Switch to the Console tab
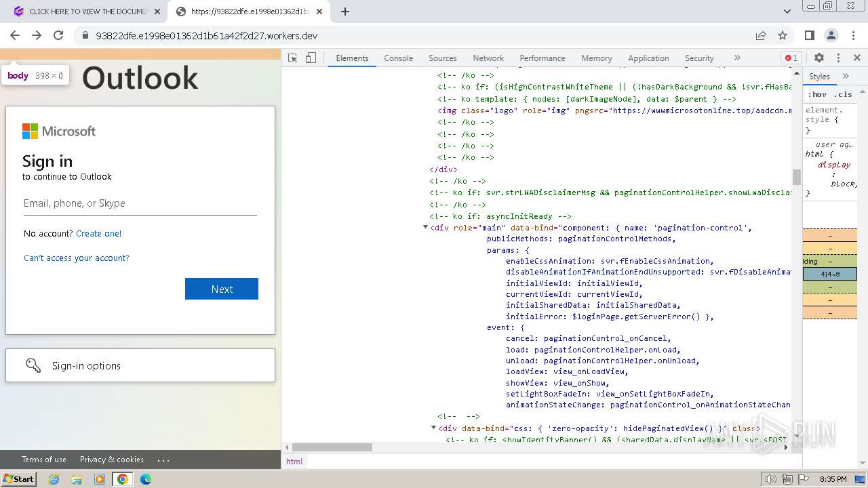This screenshot has height=488, width=868. coord(399,58)
